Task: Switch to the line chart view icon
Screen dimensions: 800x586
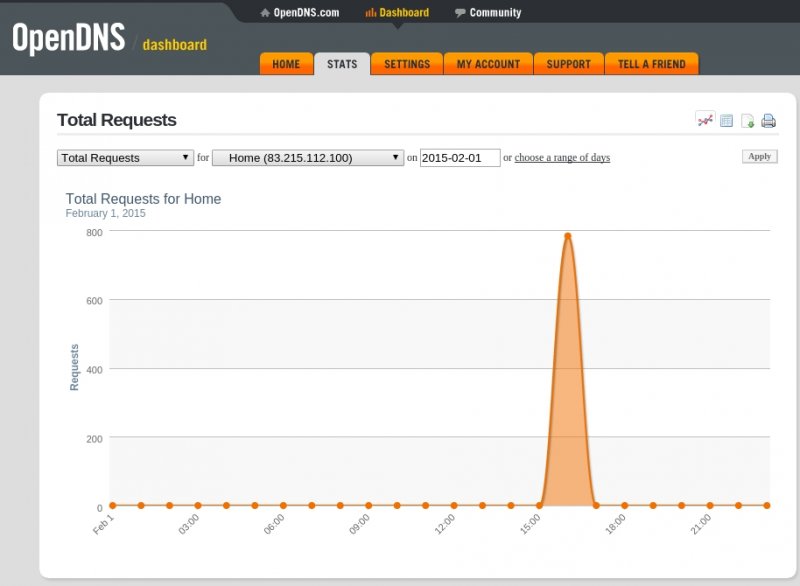Action: pos(705,120)
